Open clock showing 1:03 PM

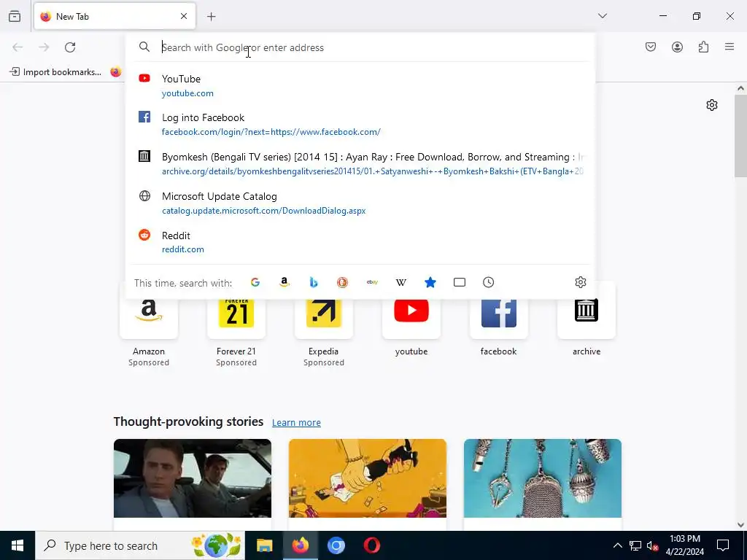point(684,545)
